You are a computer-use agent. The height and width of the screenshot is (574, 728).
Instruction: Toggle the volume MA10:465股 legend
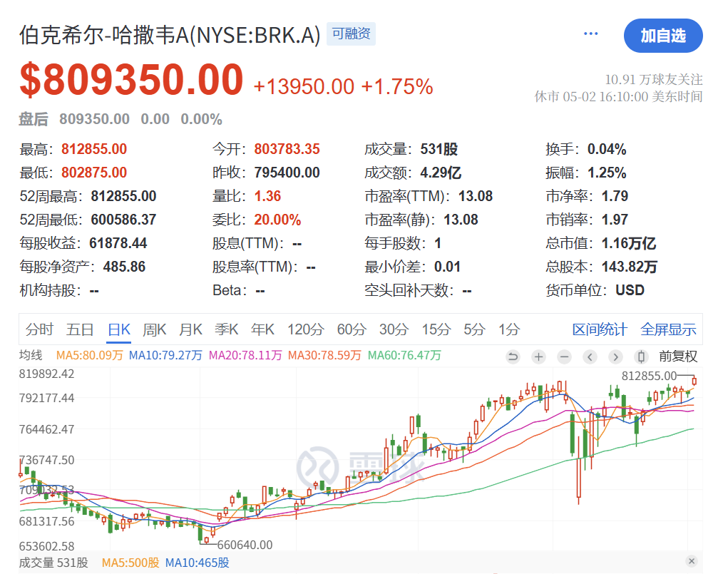198,563
